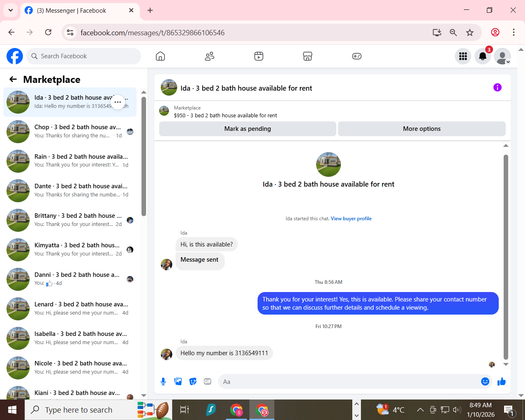The height and width of the screenshot is (420, 525).
Task: Open the Chrome zoom magnifier icon
Action: (x=453, y=32)
